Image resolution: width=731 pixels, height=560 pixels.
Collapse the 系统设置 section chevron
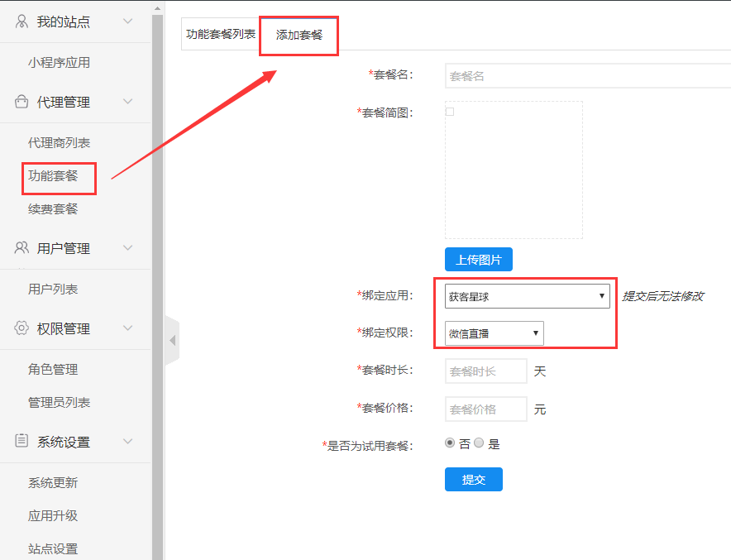[127, 442]
